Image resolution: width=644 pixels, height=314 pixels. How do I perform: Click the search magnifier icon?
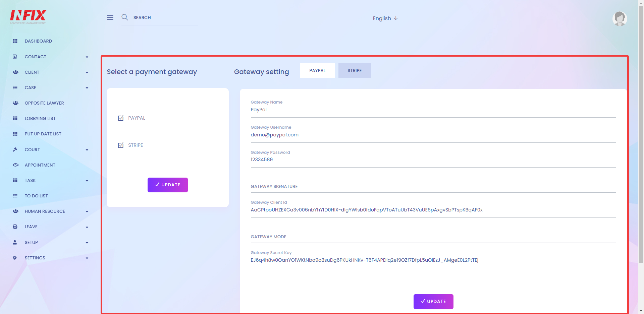pyautogui.click(x=125, y=17)
